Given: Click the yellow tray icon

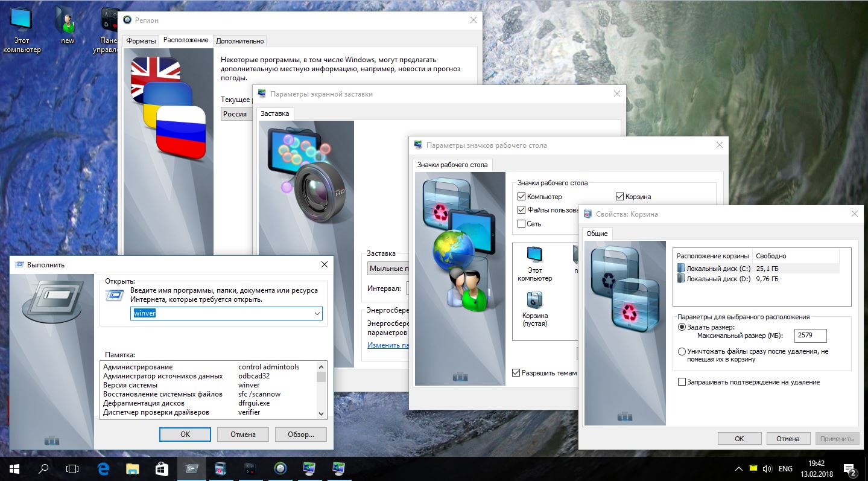Looking at the screenshot, I should [x=753, y=468].
